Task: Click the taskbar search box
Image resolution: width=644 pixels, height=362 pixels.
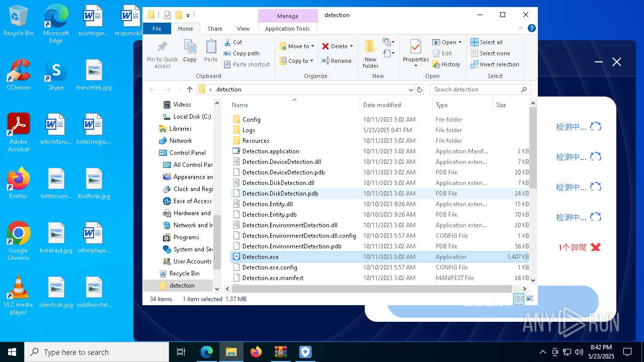Action: (x=97, y=352)
